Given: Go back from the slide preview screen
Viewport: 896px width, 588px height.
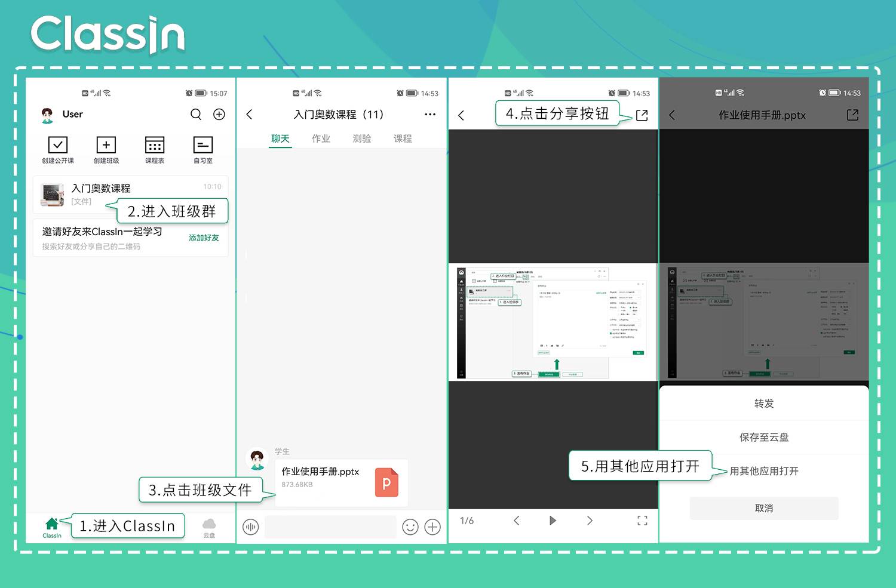Looking at the screenshot, I should tap(461, 115).
